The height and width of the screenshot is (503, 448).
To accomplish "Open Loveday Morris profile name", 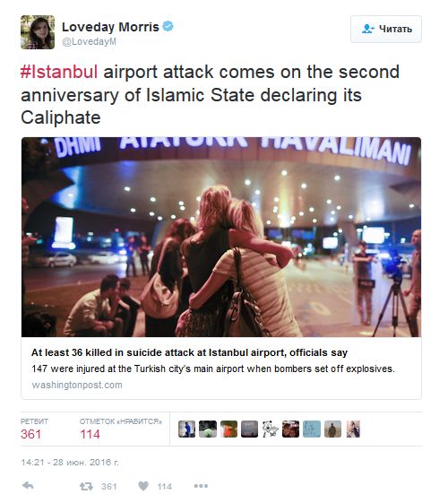I will point(110,27).
